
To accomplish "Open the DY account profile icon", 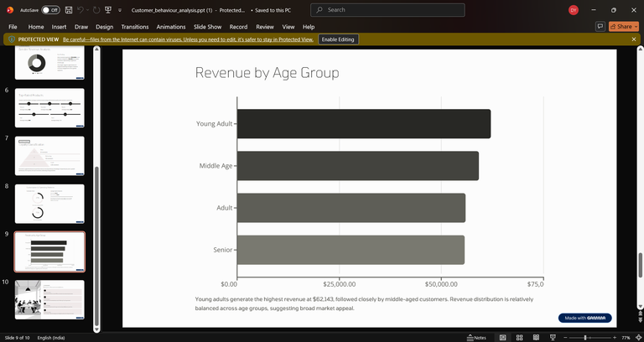I will point(574,10).
